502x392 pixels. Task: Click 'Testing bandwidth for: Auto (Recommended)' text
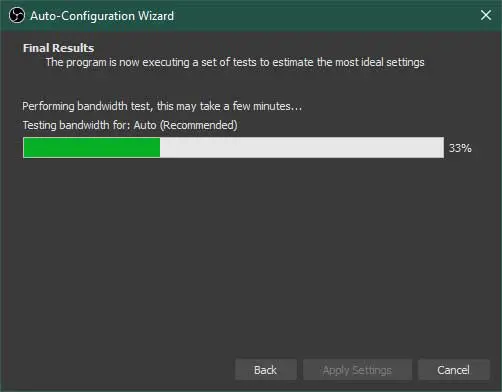point(130,125)
